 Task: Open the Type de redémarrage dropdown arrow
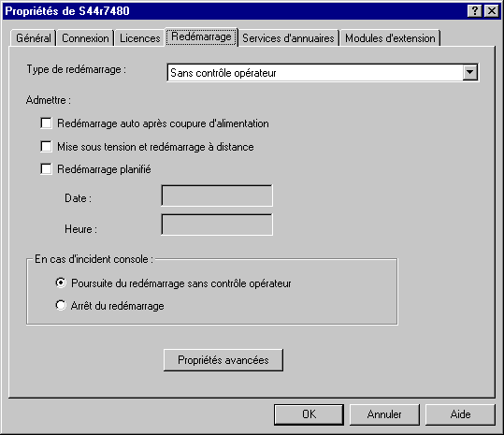pos(470,73)
